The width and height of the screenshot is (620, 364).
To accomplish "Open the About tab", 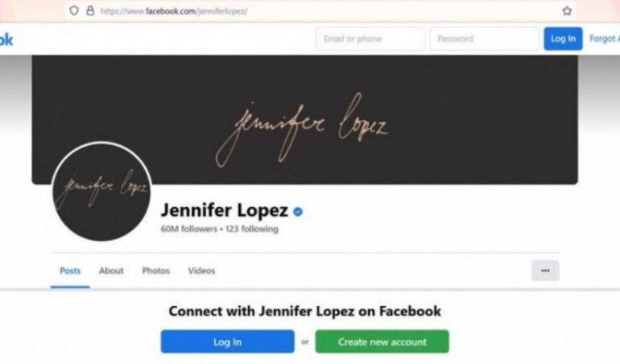I will click(x=111, y=271).
